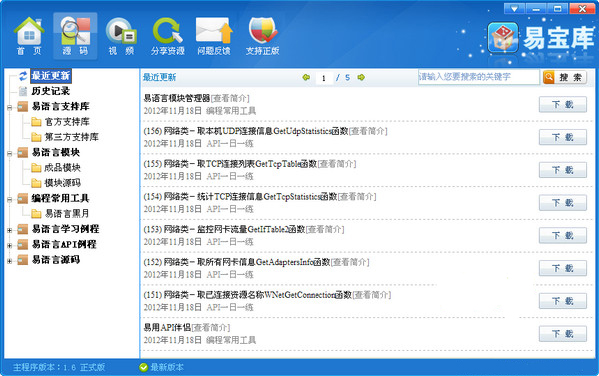The height and width of the screenshot is (376, 599).
Task: Download the GetIfTable2 function entry
Action: pos(563,235)
